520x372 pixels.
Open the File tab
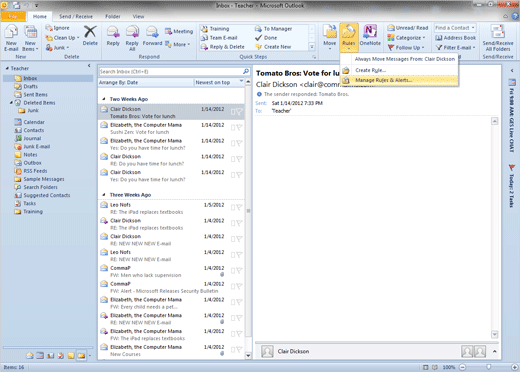[13, 16]
